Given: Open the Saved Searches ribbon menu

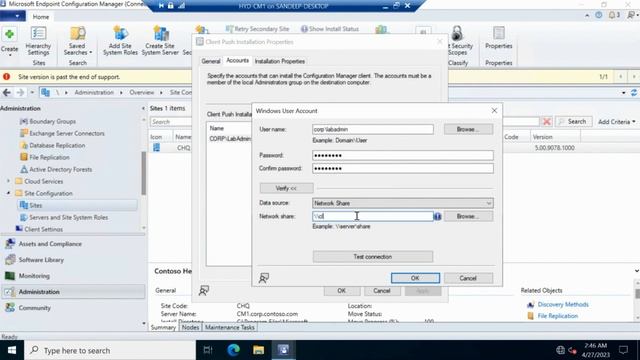Looking at the screenshot, I should click(78, 41).
